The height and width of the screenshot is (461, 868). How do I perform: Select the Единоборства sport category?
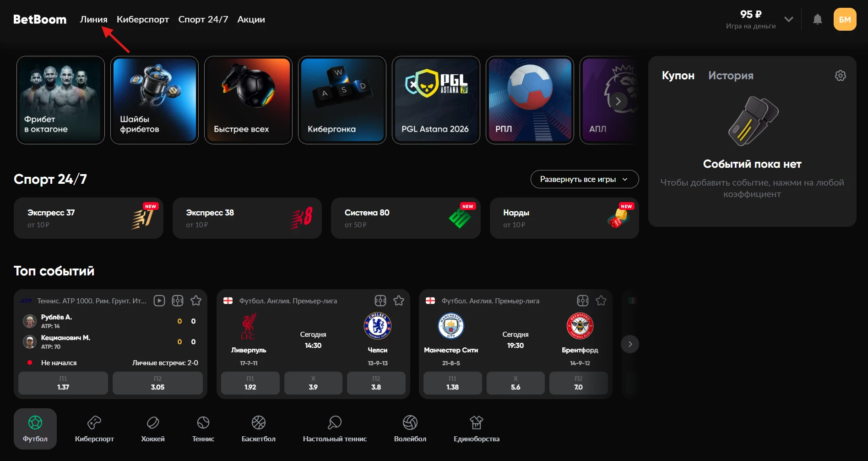(x=477, y=429)
